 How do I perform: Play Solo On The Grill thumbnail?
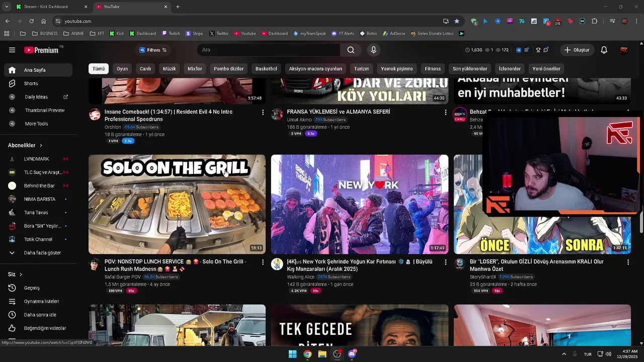(177, 204)
